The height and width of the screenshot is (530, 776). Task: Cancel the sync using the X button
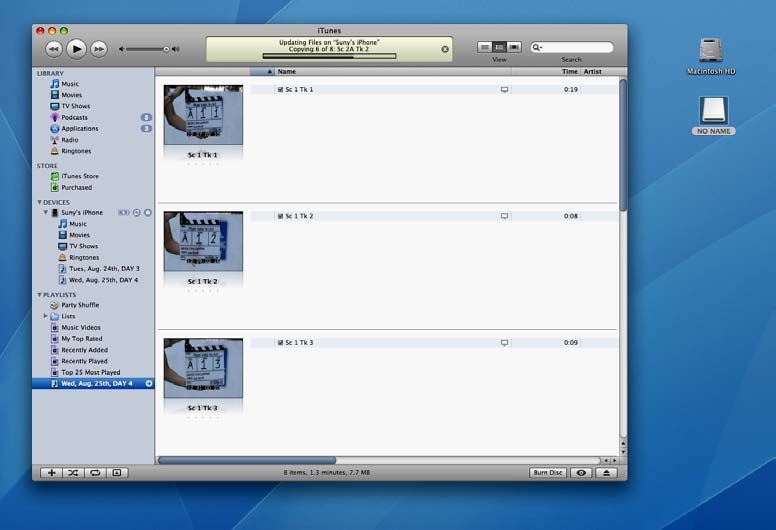point(445,49)
